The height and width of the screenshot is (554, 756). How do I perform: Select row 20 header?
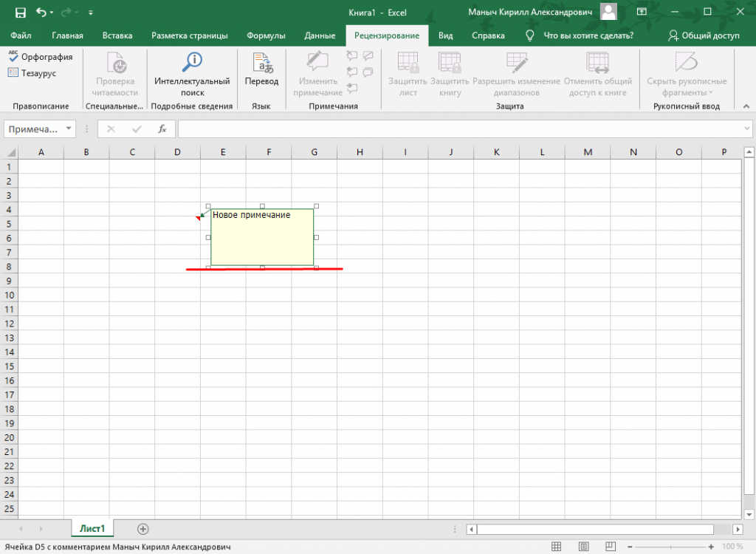pyautogui.click(x=9, y=437)
